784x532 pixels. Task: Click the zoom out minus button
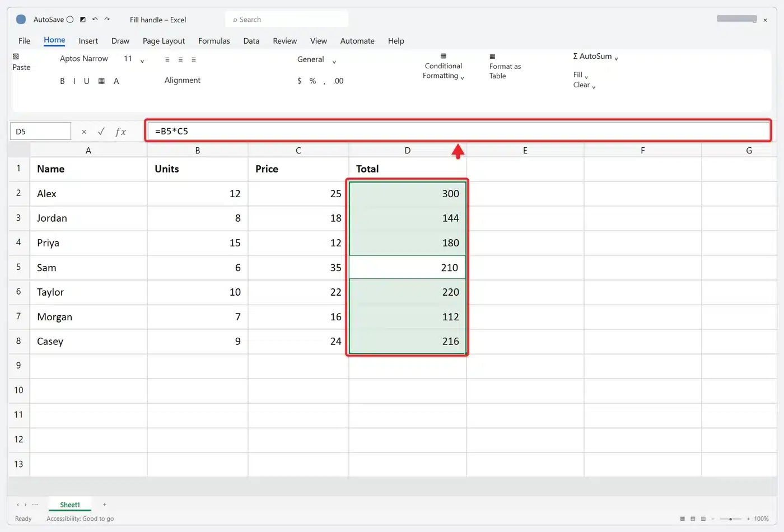click(x=713, y=519)
